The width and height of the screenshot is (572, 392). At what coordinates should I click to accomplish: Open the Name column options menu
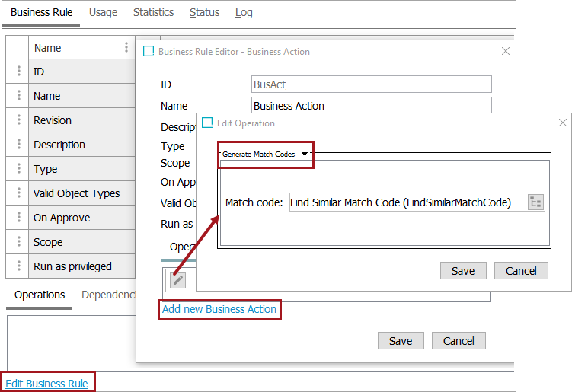[126, 47]
